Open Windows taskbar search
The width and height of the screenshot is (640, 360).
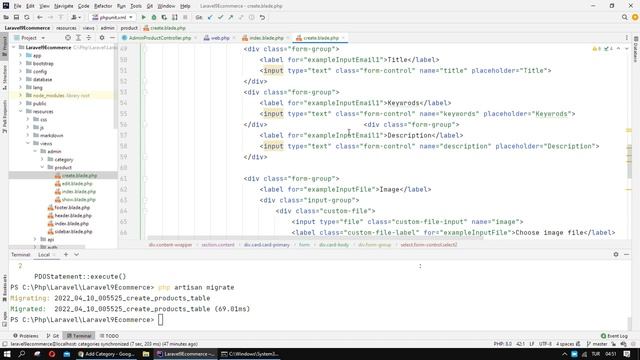pyautogui.click(x=22, y=354)
